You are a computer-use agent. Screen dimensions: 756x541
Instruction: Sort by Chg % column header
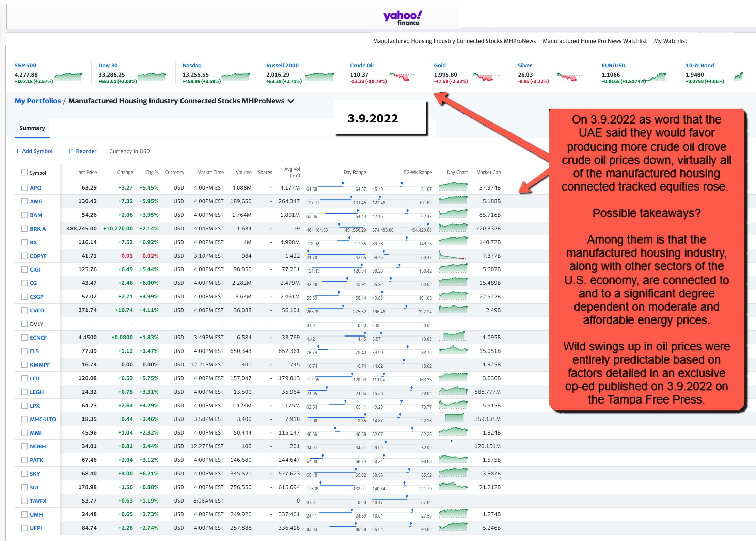tap(152, 172)
